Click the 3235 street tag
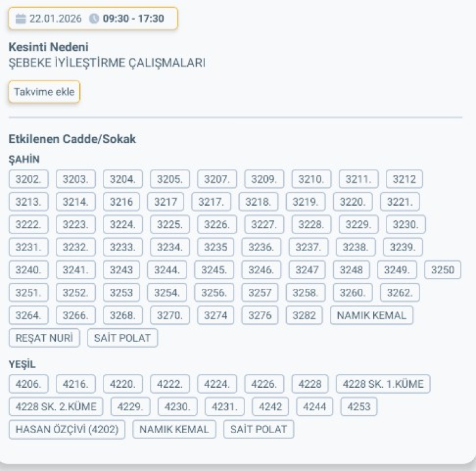 pos(215,247)
